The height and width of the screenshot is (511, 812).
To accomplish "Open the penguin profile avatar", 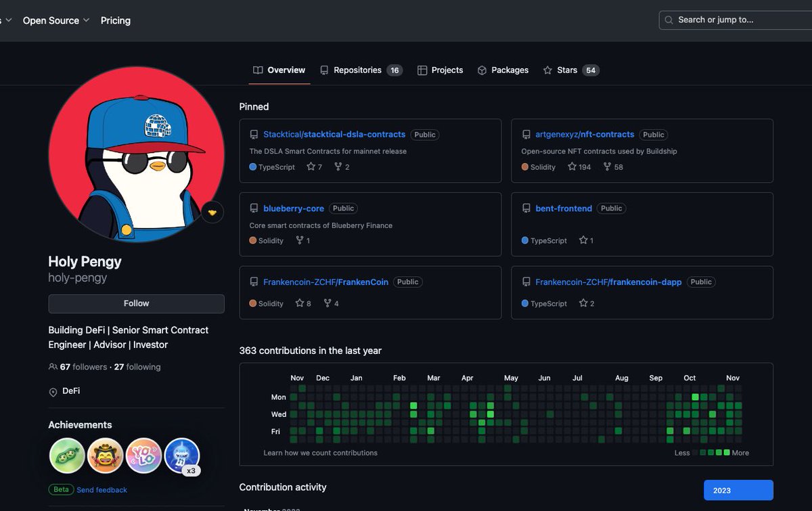I will click(x=136, y=154).
